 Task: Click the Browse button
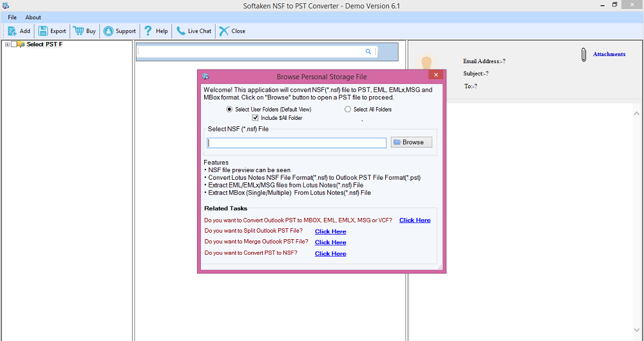(412, 142)
